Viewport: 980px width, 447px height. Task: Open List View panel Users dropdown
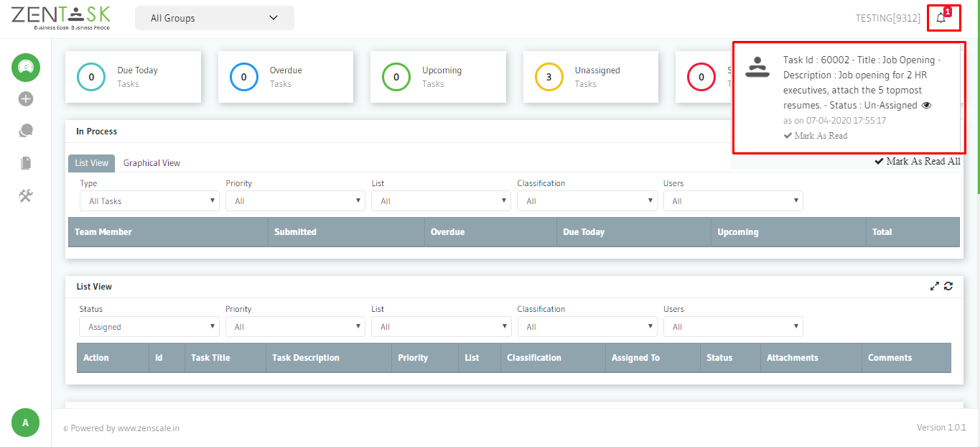pos(733,327)
